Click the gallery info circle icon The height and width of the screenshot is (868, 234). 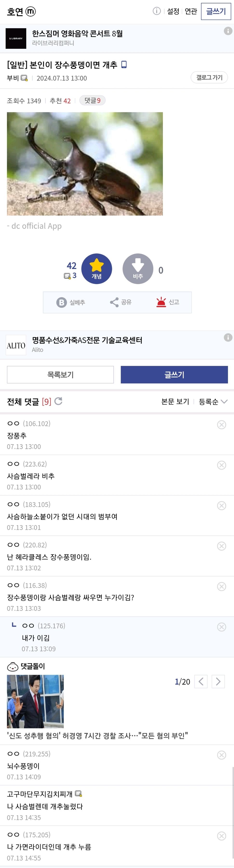157,11
